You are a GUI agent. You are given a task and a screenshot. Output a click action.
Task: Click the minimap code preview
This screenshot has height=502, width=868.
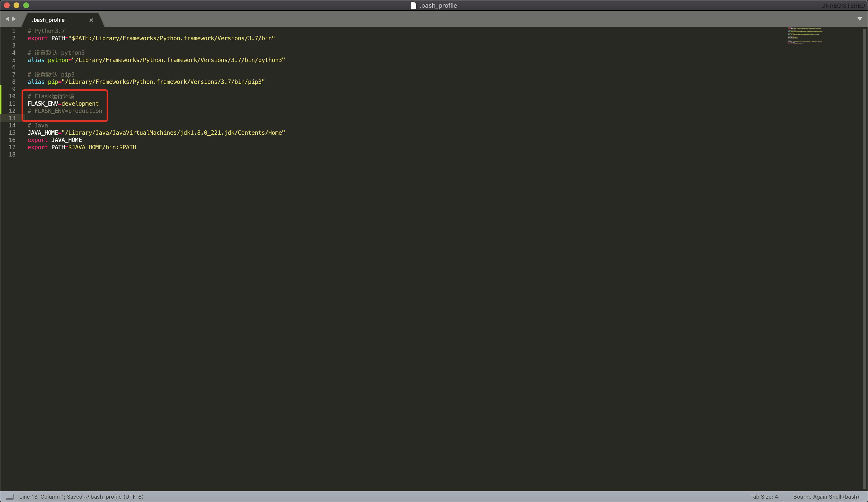(x=805, y=35)
